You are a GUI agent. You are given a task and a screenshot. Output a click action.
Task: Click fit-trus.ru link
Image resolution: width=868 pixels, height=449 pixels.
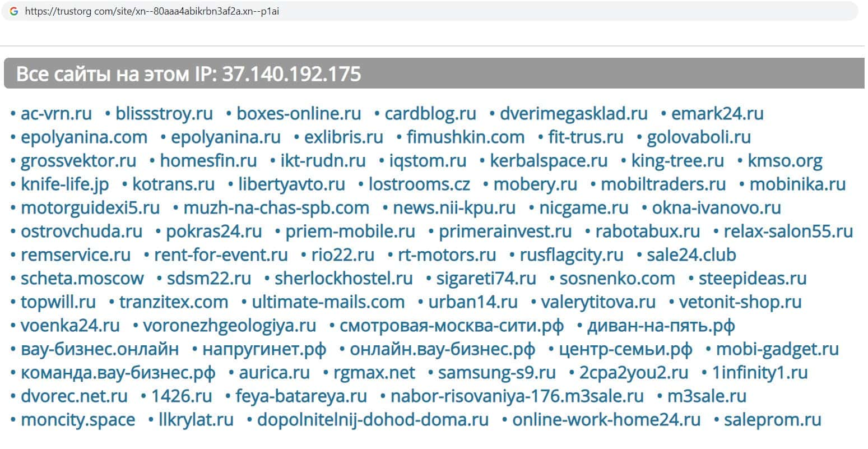pos(586,137)
